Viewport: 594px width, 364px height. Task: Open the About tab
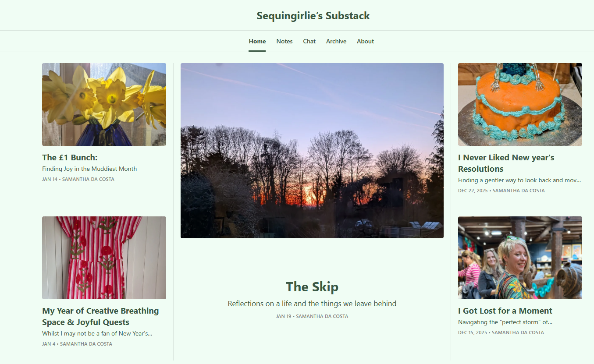(365, 41)
